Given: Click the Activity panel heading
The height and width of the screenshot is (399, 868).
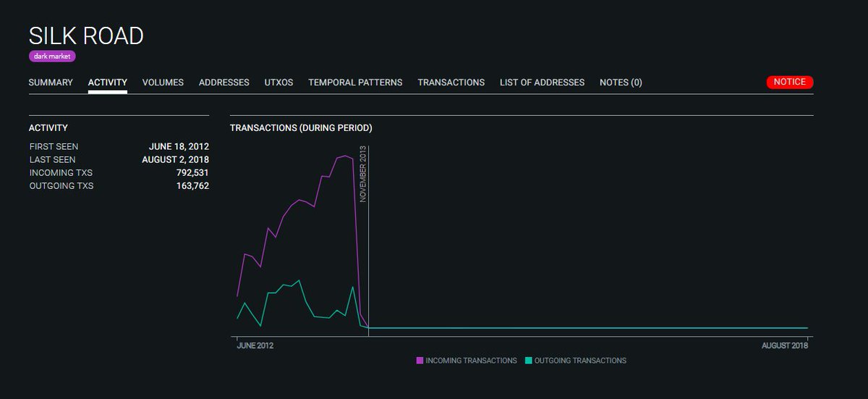Looking at the screenshot, I should (x=48, y=128).
